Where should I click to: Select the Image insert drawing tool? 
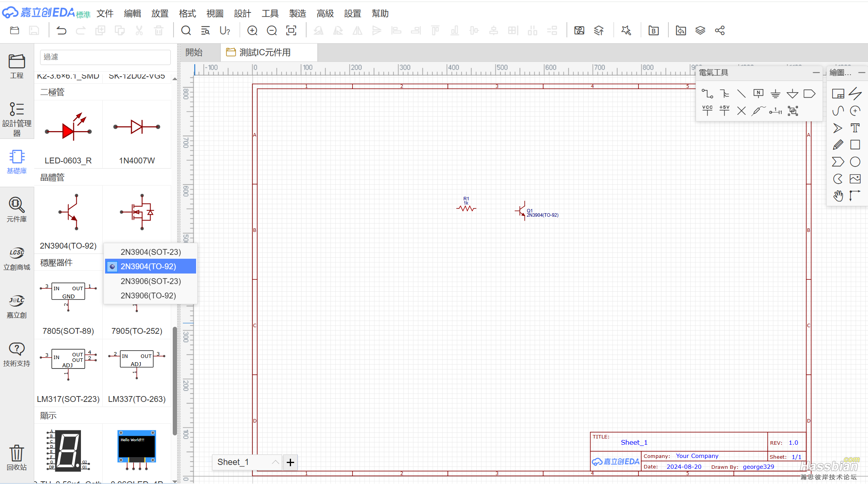coord(855,179)
